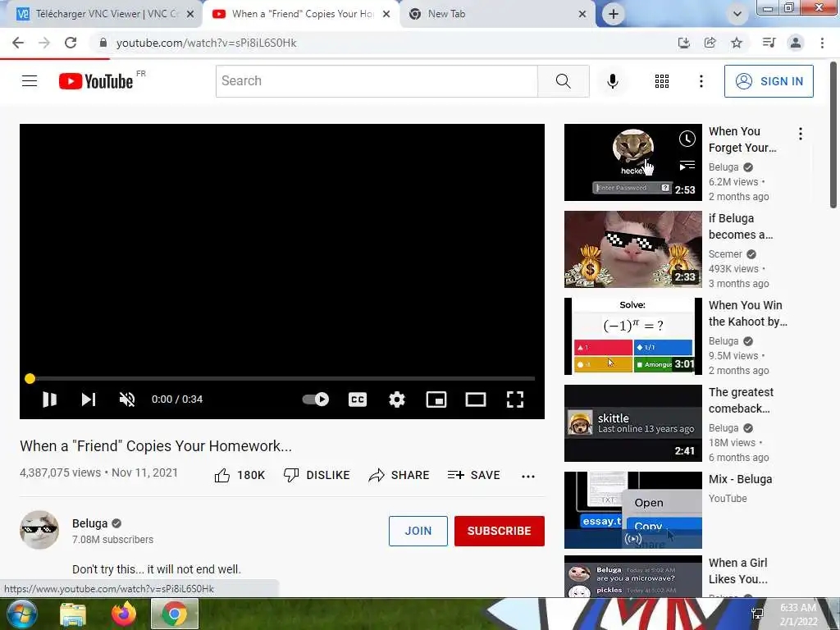Expand the tab search dropdown
Viewport: 840px width, 630px height.
[737, 15]
